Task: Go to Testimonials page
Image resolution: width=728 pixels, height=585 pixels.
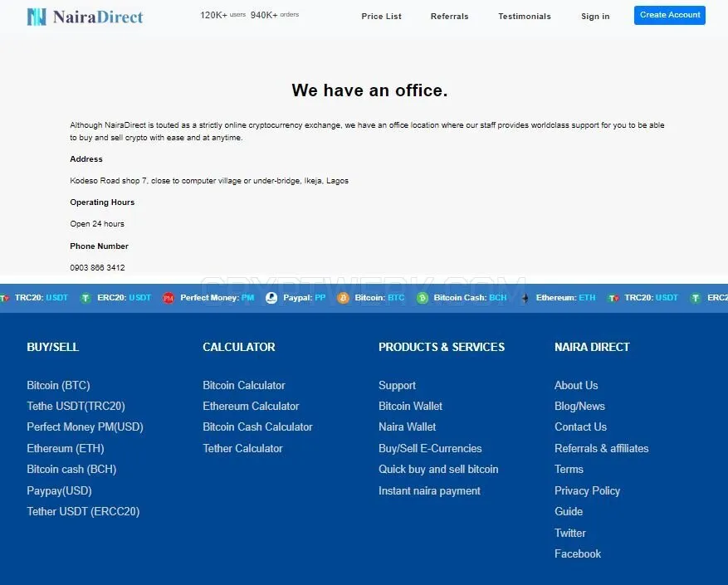Action: pos(525,17)
